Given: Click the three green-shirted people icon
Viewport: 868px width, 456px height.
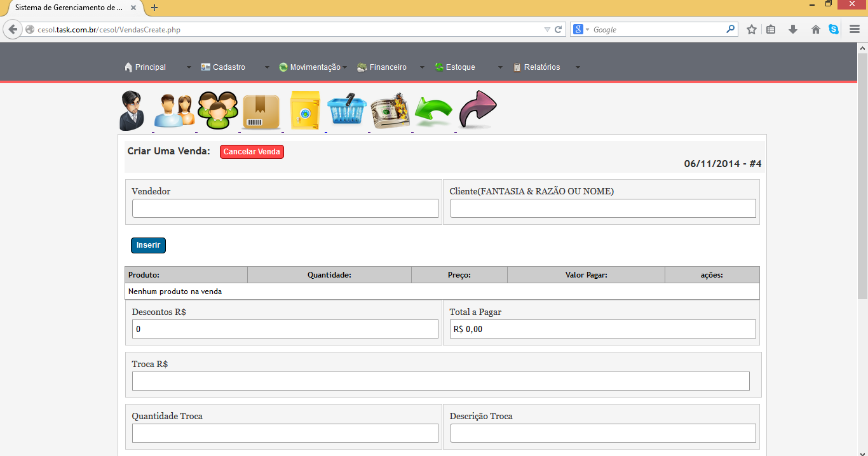Looking at the screenshot, I should 217,111.
